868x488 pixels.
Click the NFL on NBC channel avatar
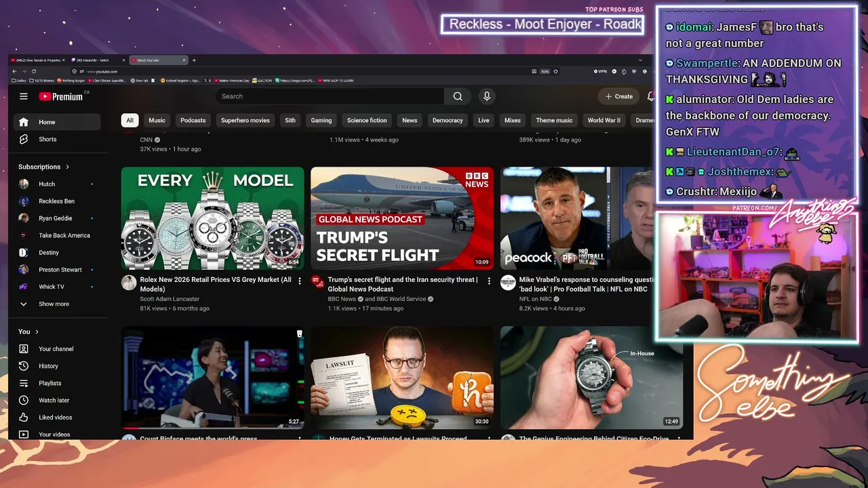[x=508, y=283]
